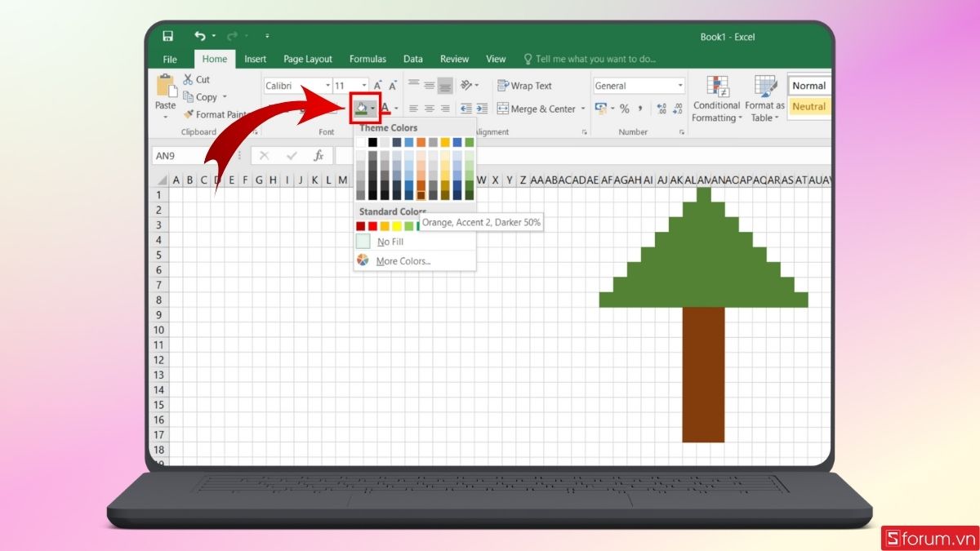
Task: Click the Middle Align icon
Action: coord(429,85)
